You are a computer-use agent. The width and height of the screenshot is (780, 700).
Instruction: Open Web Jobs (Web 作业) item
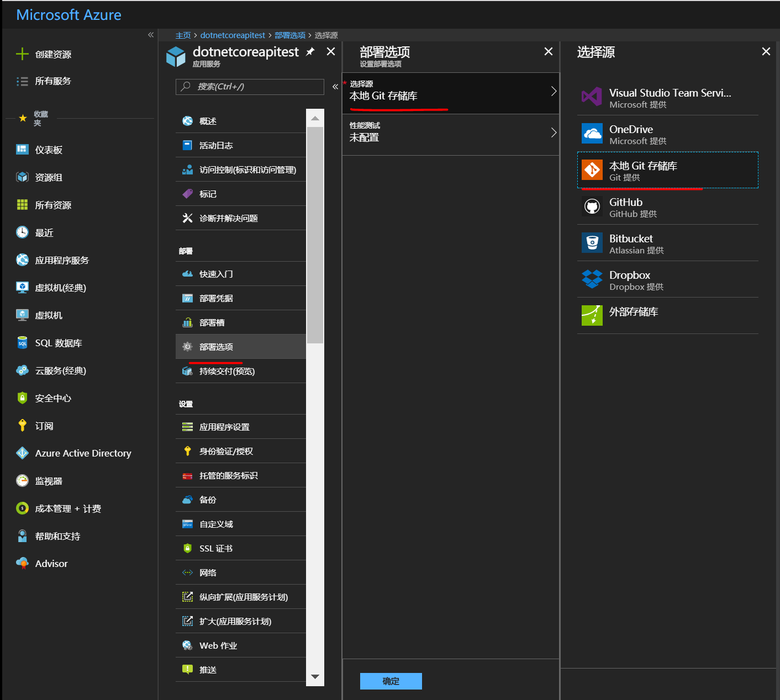tap(241, 645)
